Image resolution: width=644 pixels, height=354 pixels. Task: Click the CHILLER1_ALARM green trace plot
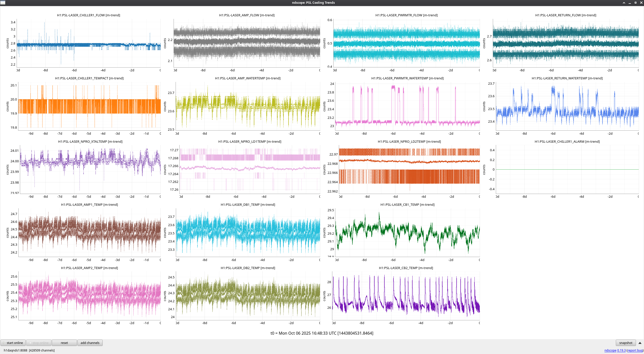point(567,169)
